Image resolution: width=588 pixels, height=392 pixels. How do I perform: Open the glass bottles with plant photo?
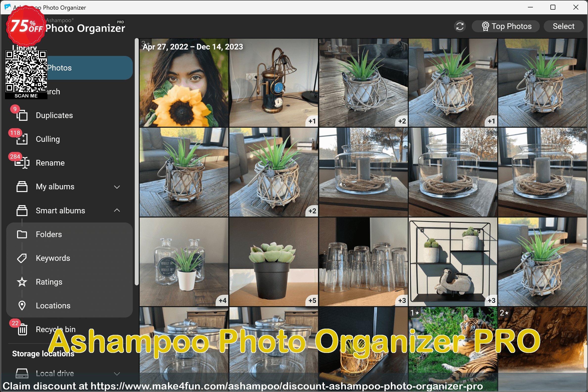[184, 262]
